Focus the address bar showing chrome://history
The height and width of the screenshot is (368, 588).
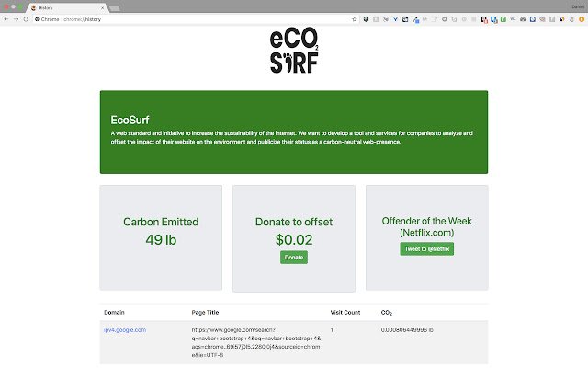(x=195, y=19)
